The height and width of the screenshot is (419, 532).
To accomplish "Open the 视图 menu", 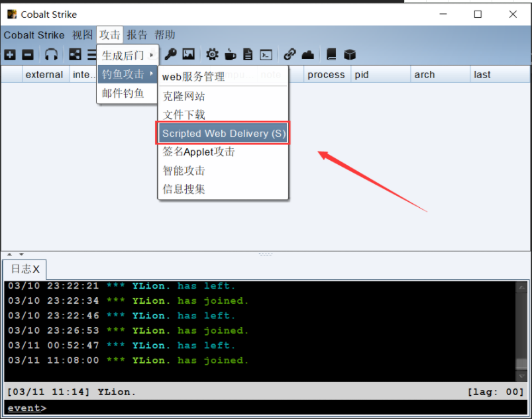I will [x=82, y=35].
